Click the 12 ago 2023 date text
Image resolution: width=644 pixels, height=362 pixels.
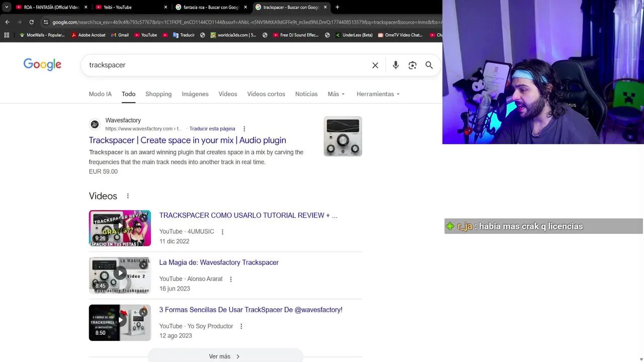pos(176,336)
